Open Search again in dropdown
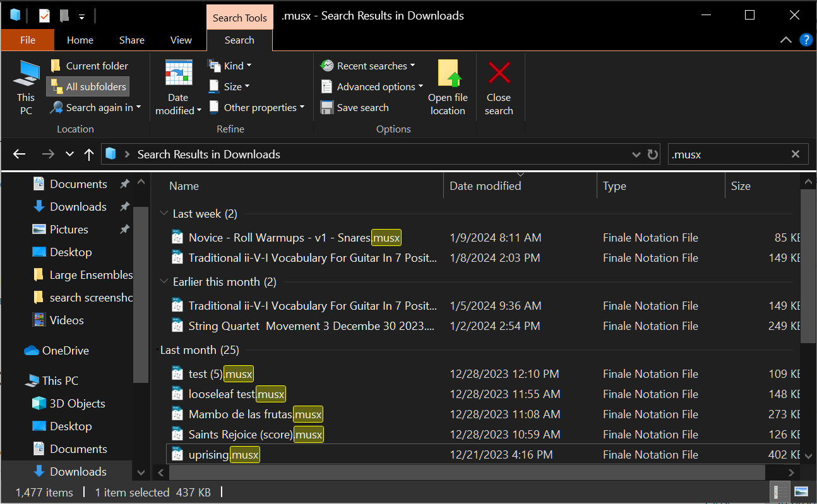The width and height of the screenshot is (817, 504). coord(96,107)
